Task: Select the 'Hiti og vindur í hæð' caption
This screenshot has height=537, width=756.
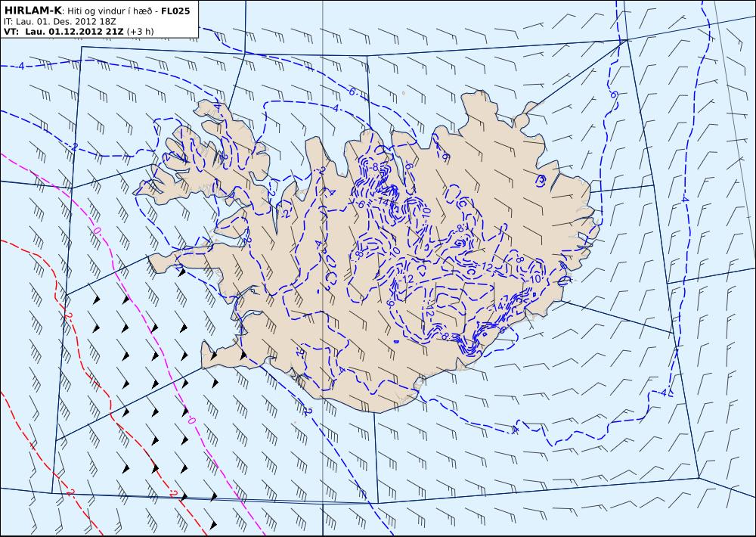Action: coord(110,11)
